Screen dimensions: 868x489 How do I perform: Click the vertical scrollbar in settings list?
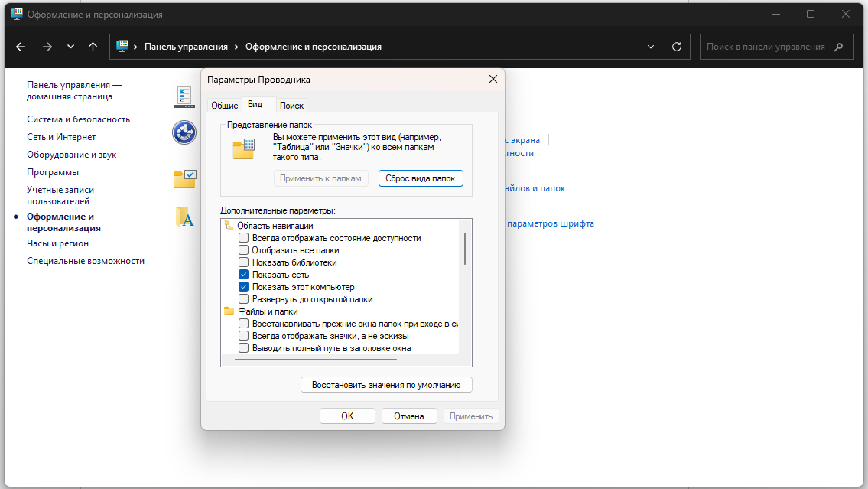click(x=465, y=249)
